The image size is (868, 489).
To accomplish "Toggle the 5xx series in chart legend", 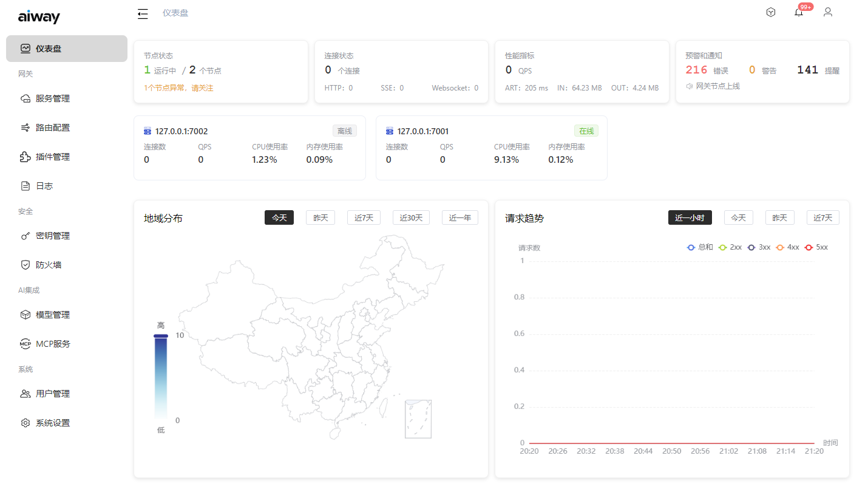I will [816, 247].
